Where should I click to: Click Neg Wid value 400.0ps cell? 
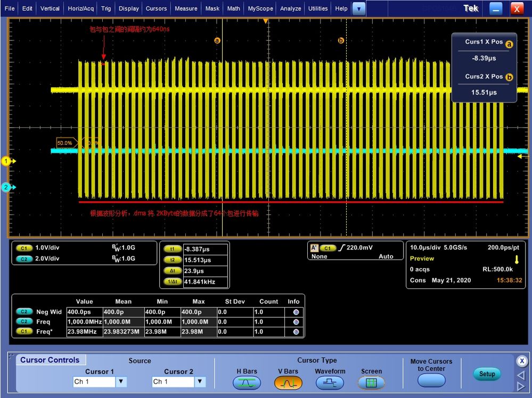click(85, 312)
